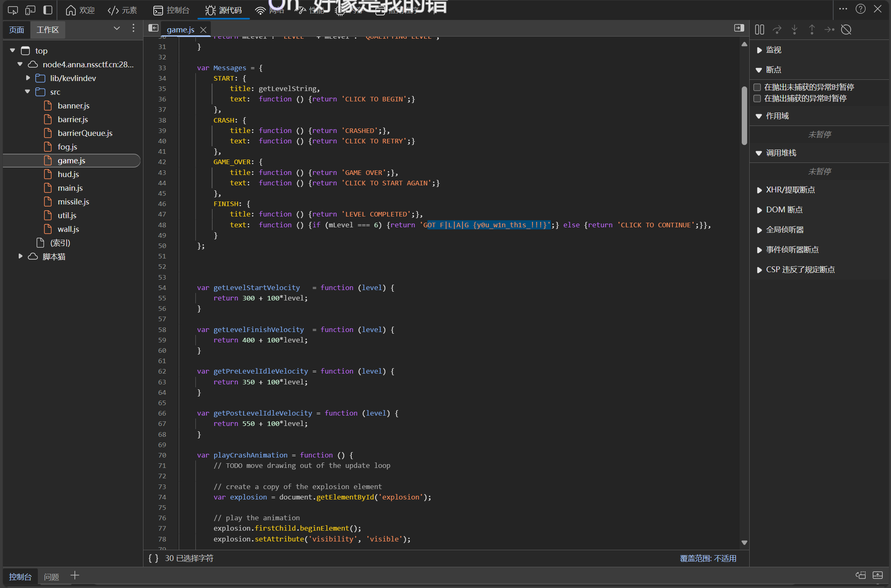Collapse the src folder
891x588 pixels.
(27, 92)
